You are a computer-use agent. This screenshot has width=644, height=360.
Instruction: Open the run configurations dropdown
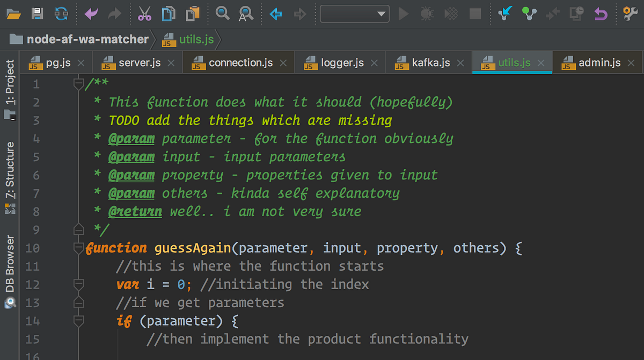(354, 13)
